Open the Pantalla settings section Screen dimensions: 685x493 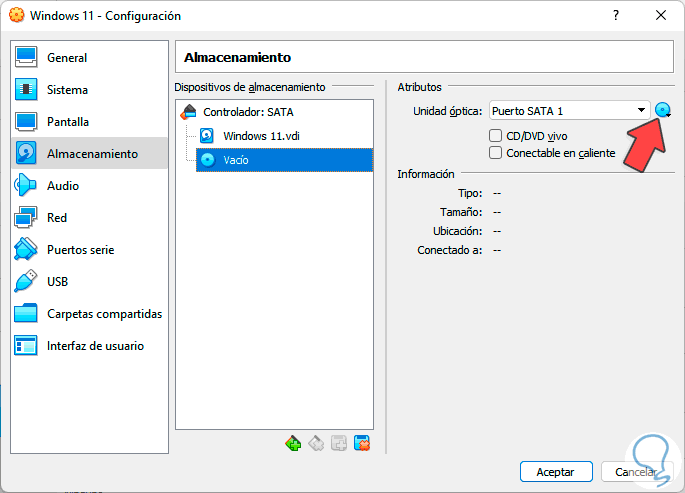pos(89,122)
